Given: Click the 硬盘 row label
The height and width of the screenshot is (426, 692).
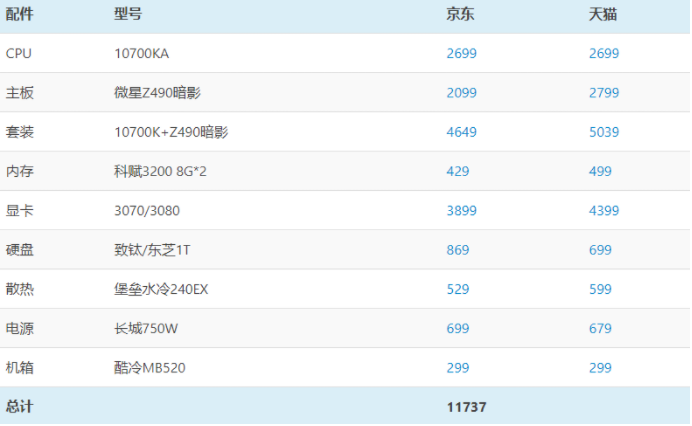Looking at the screenshot, I should pos(19,250).
